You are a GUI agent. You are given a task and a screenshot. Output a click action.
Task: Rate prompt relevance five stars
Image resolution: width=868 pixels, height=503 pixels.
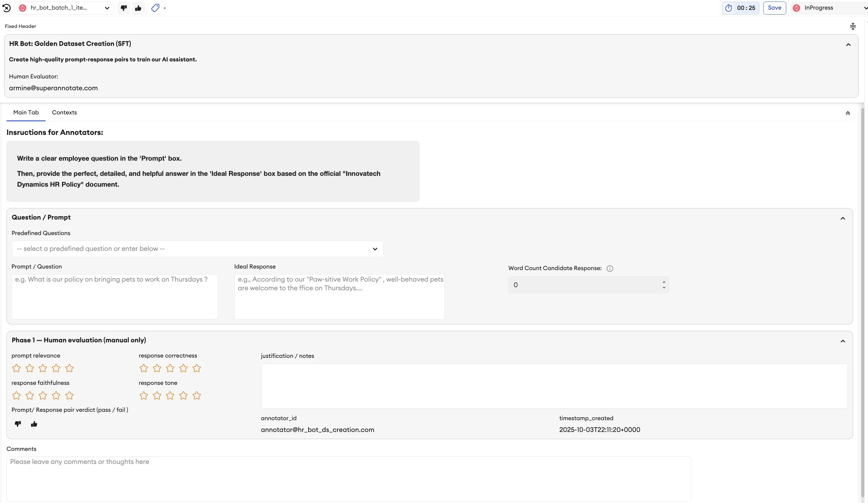pyautogui.click(x=69, y=368)
